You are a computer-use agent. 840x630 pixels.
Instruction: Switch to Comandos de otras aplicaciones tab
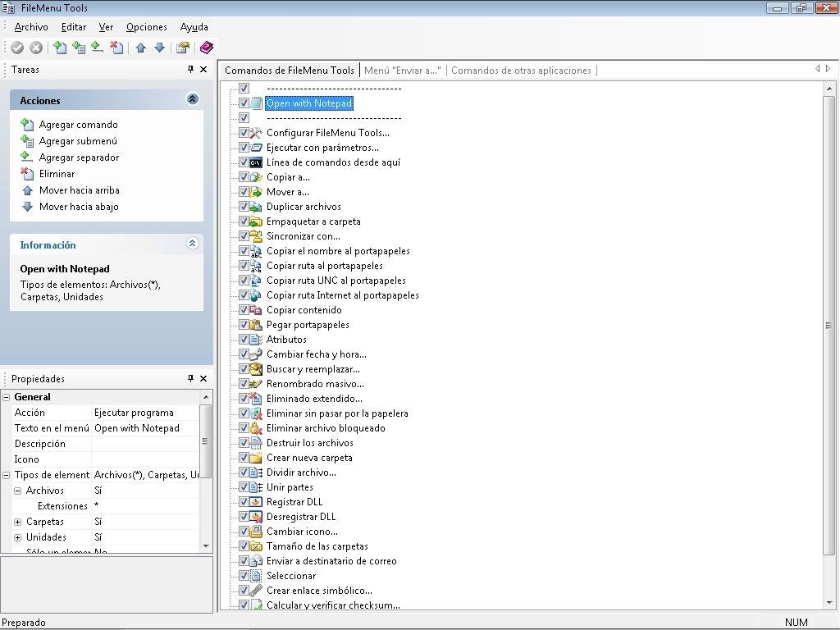[521, 71]
